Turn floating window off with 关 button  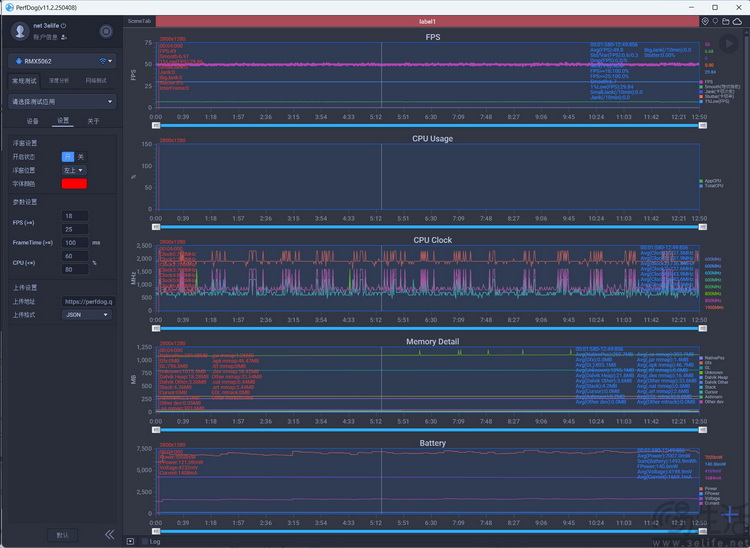(80, 156)
